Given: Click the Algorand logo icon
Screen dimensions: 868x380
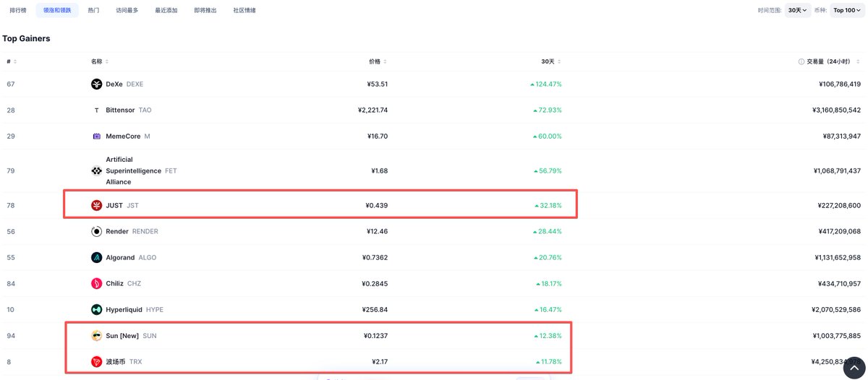Looking at the screenshot, I should (96, 258).
